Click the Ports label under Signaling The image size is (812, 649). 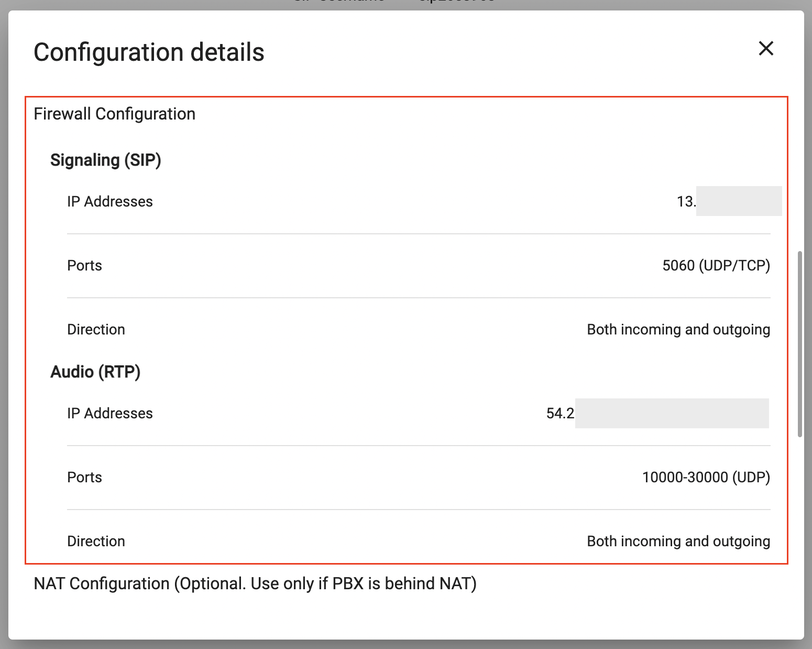[x=84, y=265]
